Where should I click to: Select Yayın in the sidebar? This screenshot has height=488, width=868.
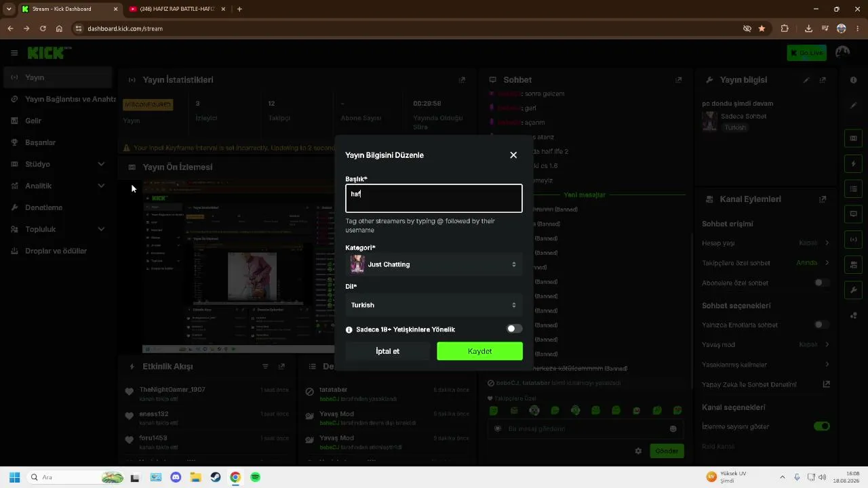coord(58,77)
